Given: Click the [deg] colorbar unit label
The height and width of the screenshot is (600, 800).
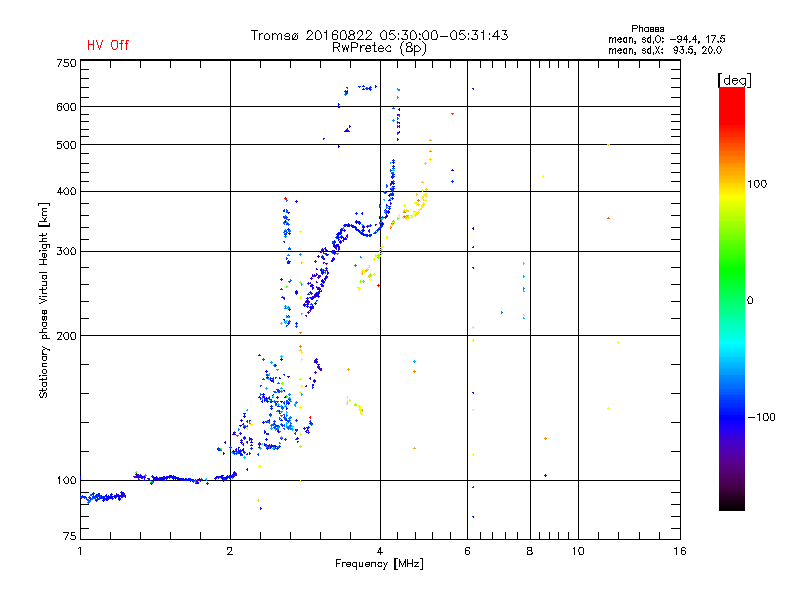Looking at the screenshot, I should click(734, 80).
